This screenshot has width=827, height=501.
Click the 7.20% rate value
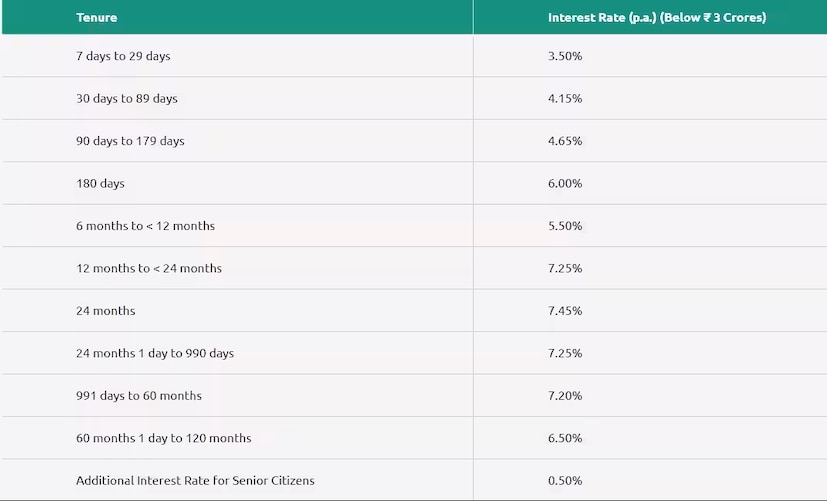click(x=565, y=396)
